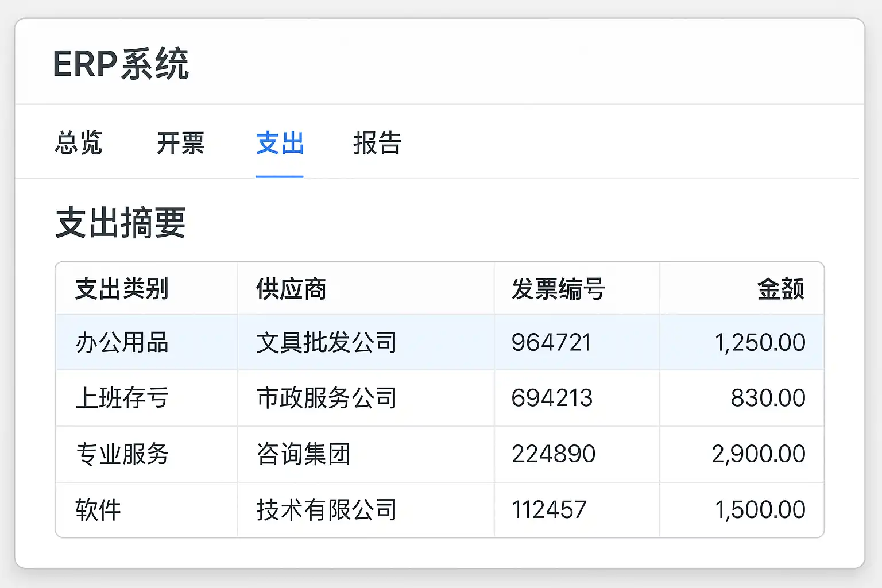Open invoice number 112457
The width and height of the screenshot is (882, 588).
pos(549,510)
